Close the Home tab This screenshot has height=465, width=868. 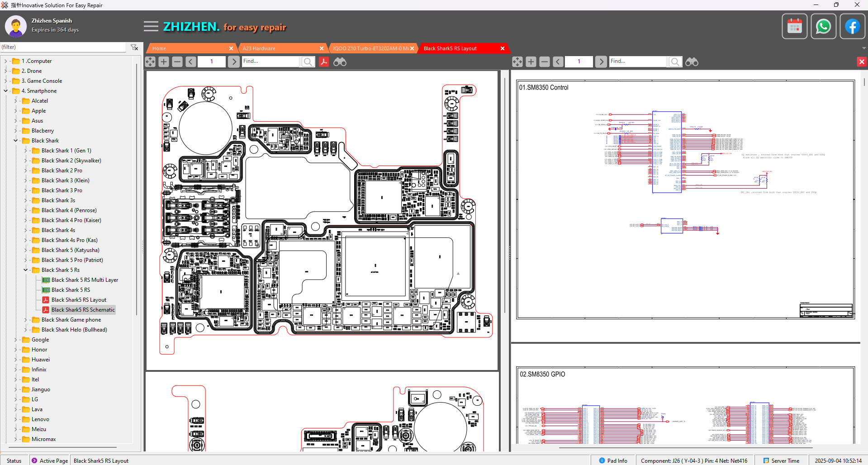click(231, 48)
